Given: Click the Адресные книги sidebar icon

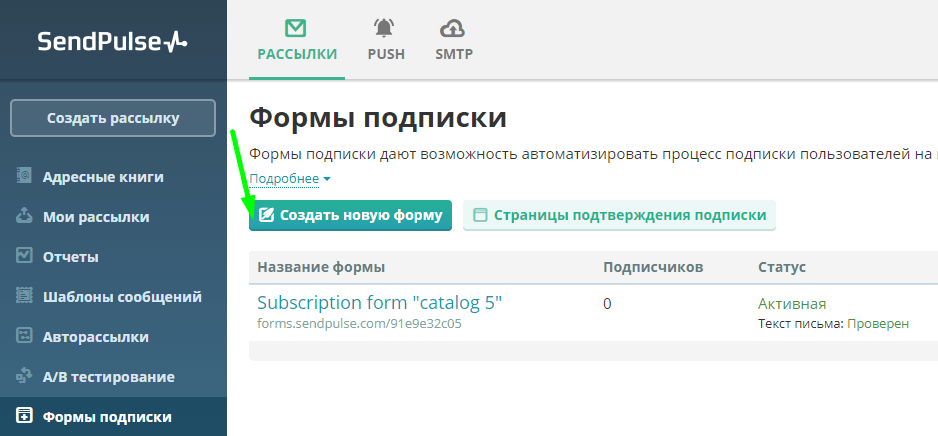Looking at the screenshot, I should [x=25, y=177].
